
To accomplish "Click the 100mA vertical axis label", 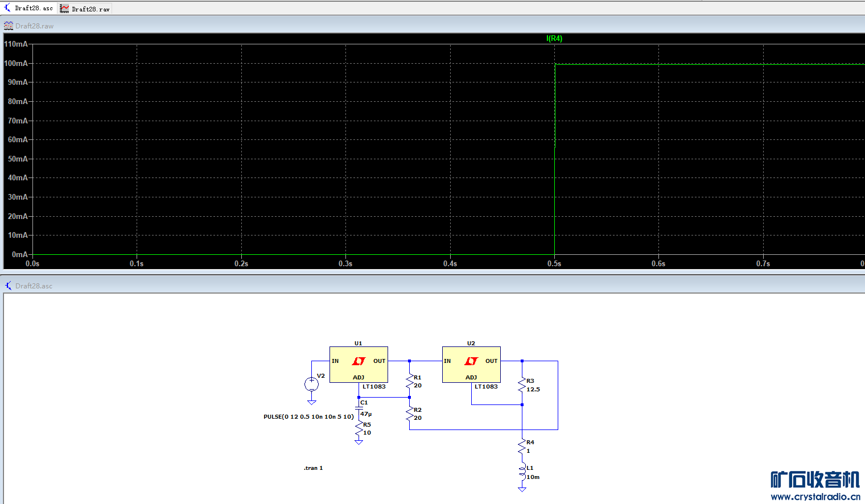I will tap(16, 63).
